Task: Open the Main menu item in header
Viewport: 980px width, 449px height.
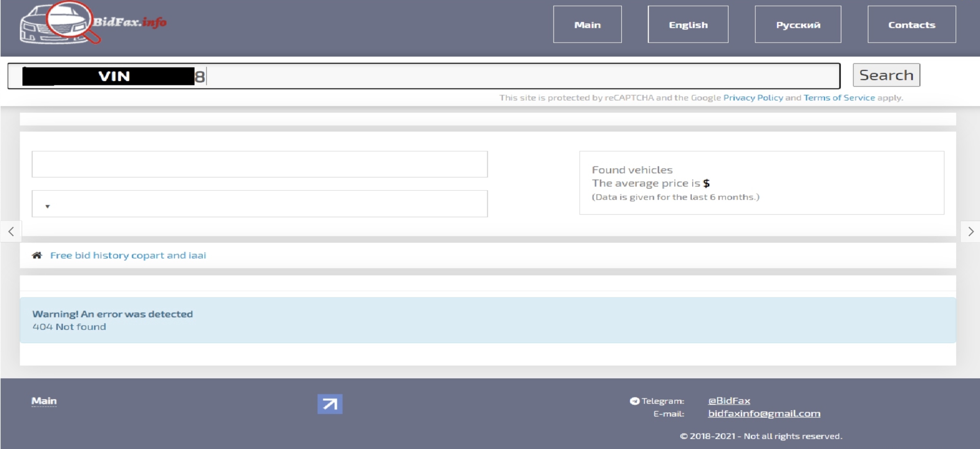Action: click(587, 24)
